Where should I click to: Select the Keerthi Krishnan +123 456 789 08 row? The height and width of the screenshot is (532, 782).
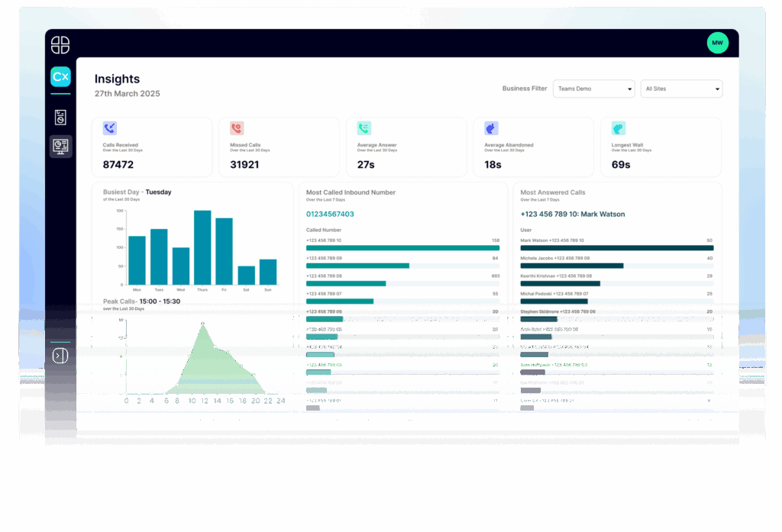click(617, 279)
